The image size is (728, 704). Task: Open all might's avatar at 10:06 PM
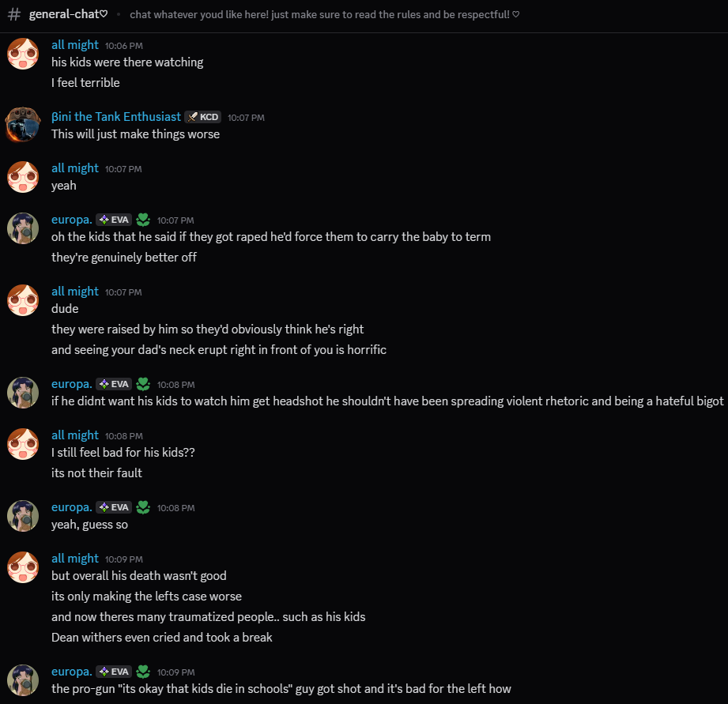pyautogui.click(x=23, y=54)
